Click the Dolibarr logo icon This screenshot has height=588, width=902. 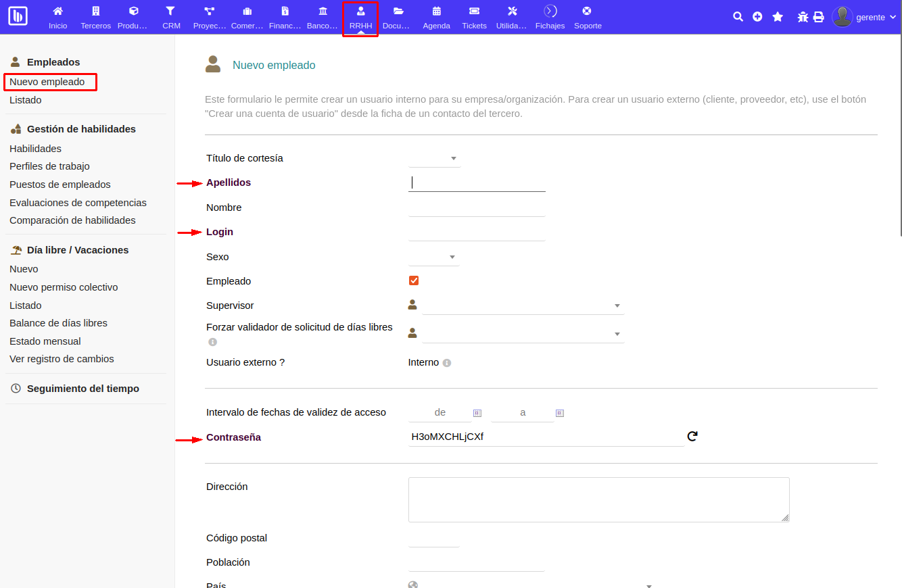click(18, 16)
